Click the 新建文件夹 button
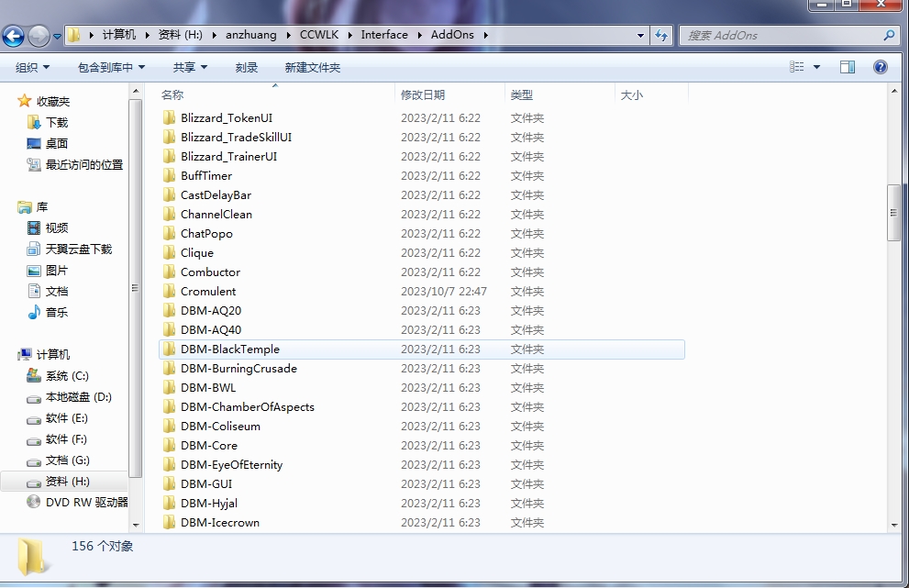The width and height of the screenshot is (909, 588). click(x=312, y=67)
